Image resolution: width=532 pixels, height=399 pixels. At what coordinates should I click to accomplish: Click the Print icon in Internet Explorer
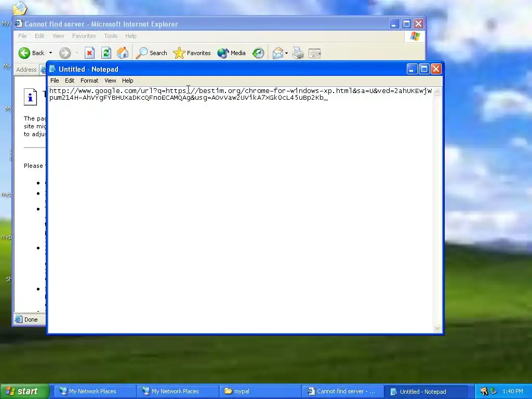pyautogui.click(x=298, y=53)
